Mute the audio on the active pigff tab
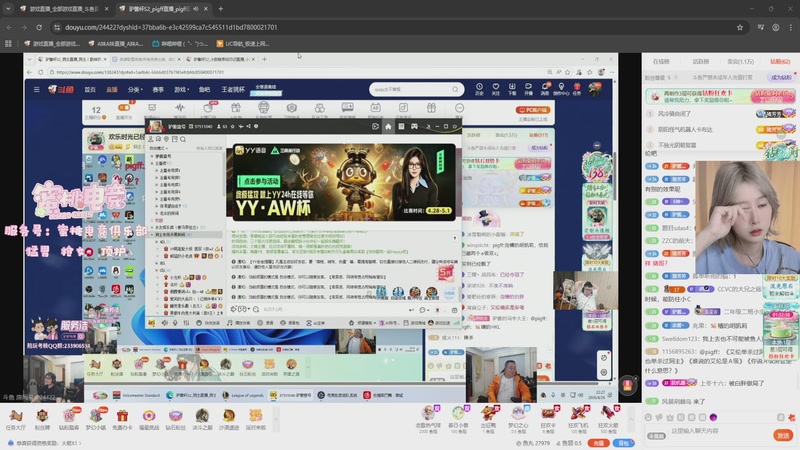Image resolution: width=800 pixels, height=450 pixels. (x=196, y=9)
